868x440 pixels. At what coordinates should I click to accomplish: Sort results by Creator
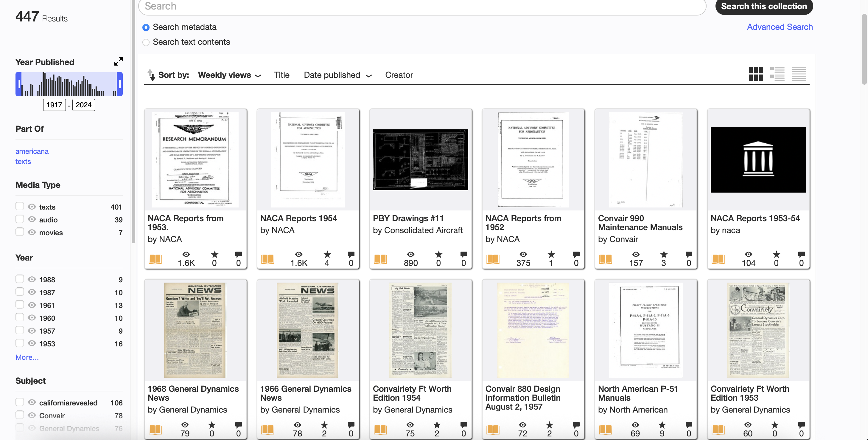399,75
